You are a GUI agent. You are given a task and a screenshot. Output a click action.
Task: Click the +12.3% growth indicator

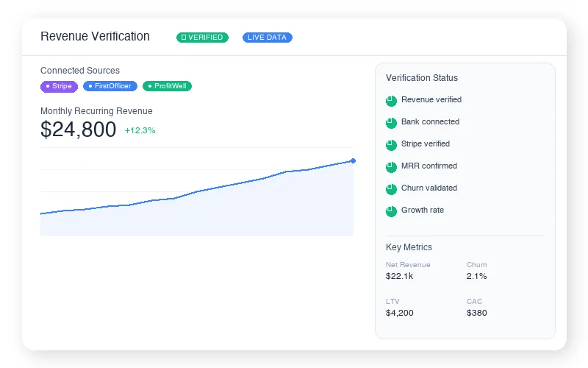click(140, 130)
